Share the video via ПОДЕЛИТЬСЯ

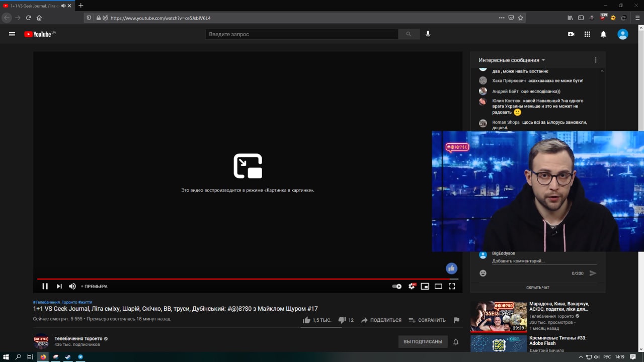(x=381, y=320)
